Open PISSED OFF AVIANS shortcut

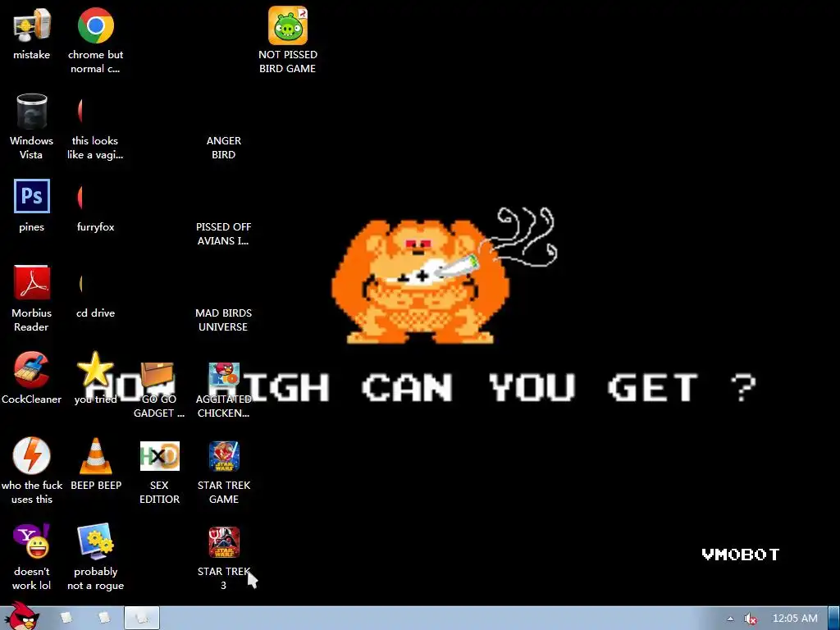tap(223, 234)
